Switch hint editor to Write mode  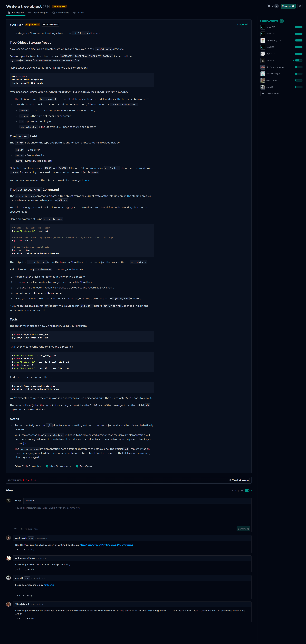point(18,501)
